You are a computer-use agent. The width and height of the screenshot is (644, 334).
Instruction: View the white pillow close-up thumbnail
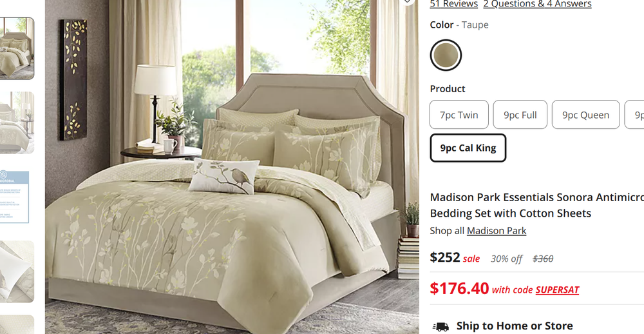(17, 272)
